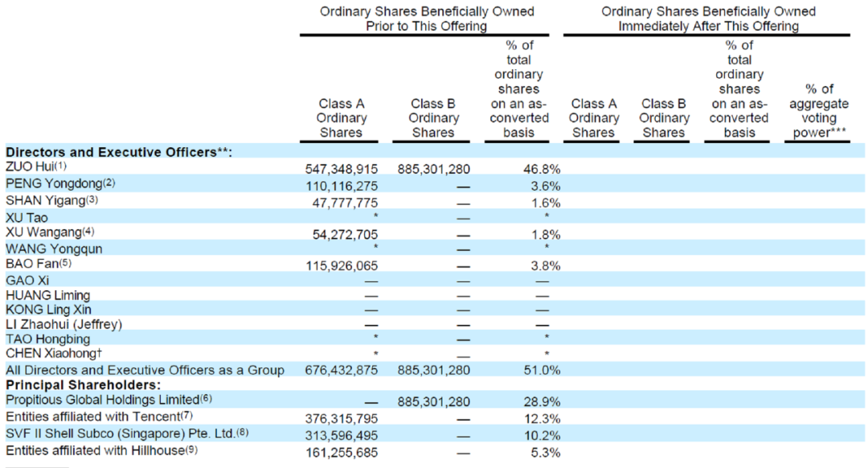
Task: Click the HUANG Liming entry
Action: pos(47,295)
